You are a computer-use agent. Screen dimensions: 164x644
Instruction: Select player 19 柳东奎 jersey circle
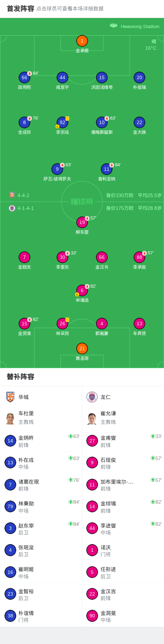[x=82, y=222]
